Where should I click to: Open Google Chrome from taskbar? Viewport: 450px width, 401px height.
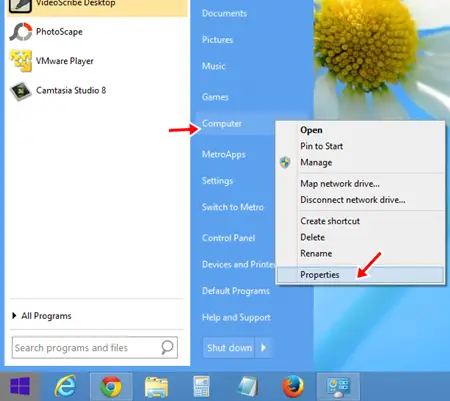tap(111, 386)
